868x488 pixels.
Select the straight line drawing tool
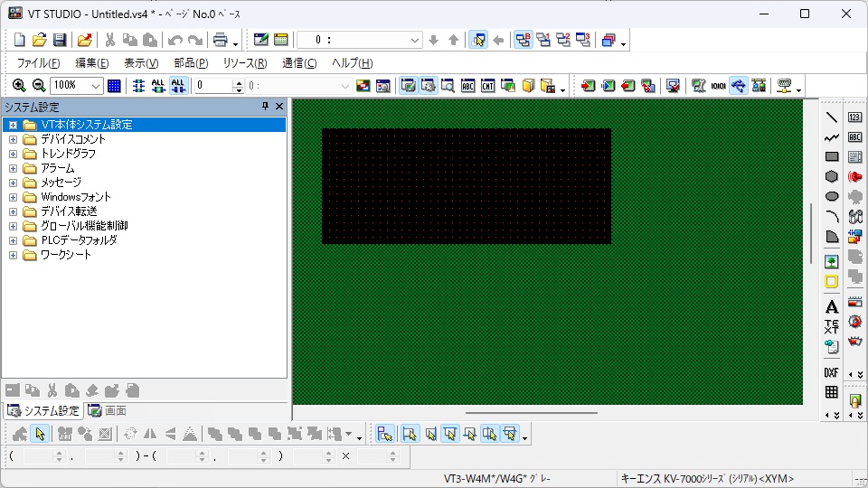tap(832, 117)
